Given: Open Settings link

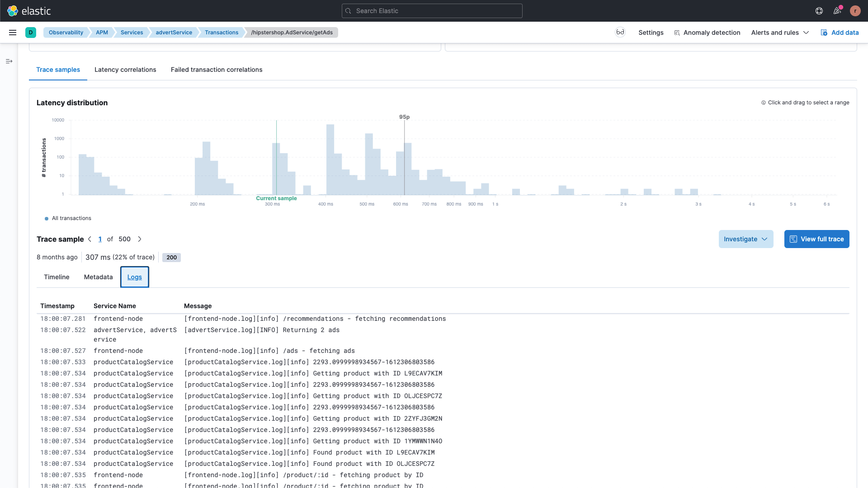Looking at the screenshot, I should (651, 33).
